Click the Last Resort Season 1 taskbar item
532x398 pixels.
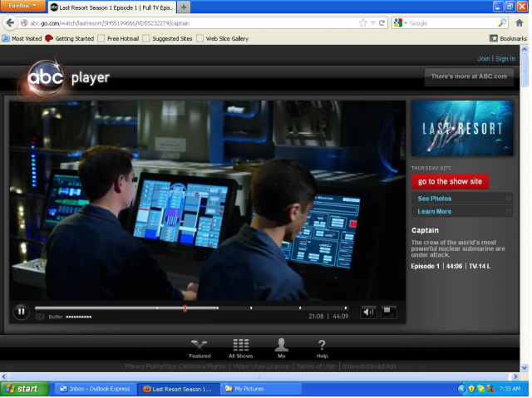pos(179,391)
